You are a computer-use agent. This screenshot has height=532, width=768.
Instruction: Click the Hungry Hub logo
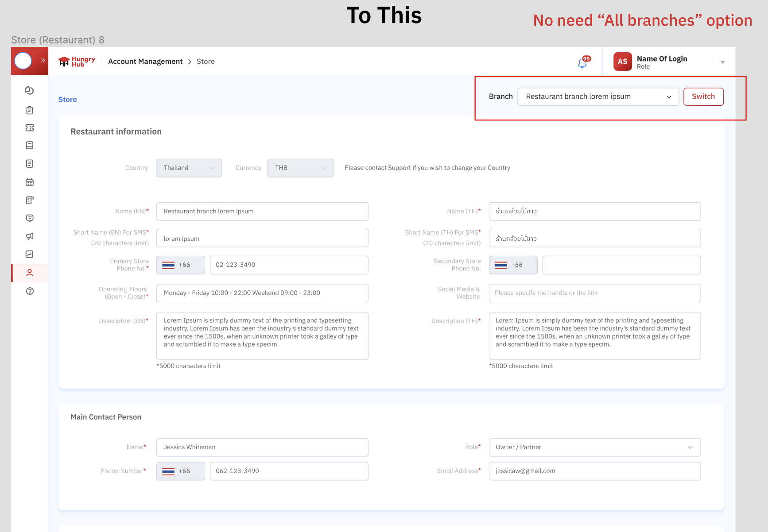pos(77,62)
